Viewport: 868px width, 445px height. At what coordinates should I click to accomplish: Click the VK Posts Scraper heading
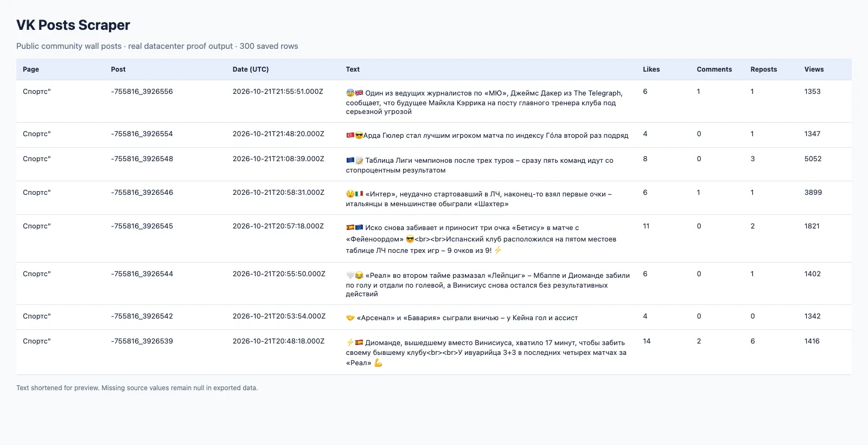point(73,25)
